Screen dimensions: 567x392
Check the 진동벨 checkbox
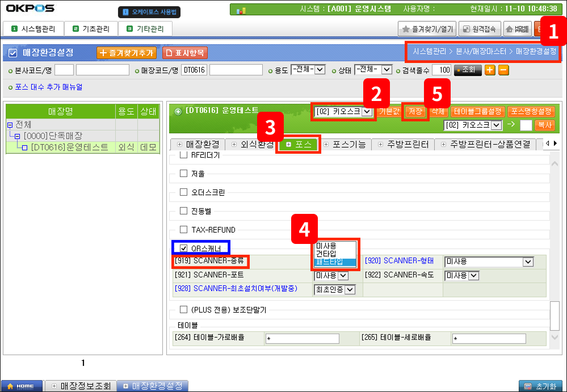click(x=183, y=211)
